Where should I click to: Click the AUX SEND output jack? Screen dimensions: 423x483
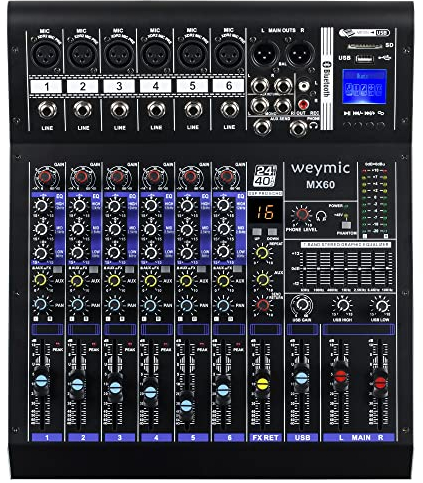(262, 127)
